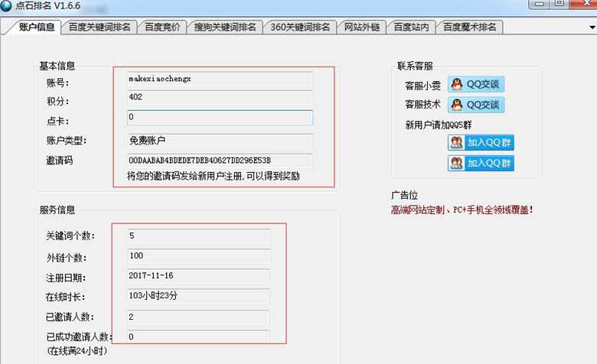Click the 已邀请人数 field showing 2

[198, 317]
